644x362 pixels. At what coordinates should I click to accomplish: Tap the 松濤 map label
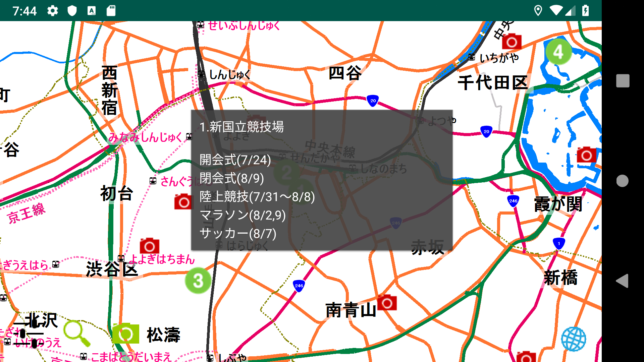click(163, 335)
